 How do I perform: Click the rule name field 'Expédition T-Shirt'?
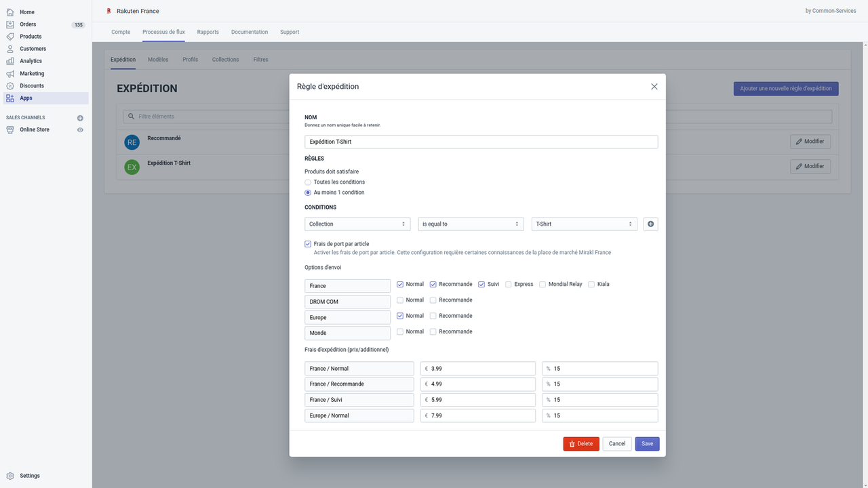481,142
